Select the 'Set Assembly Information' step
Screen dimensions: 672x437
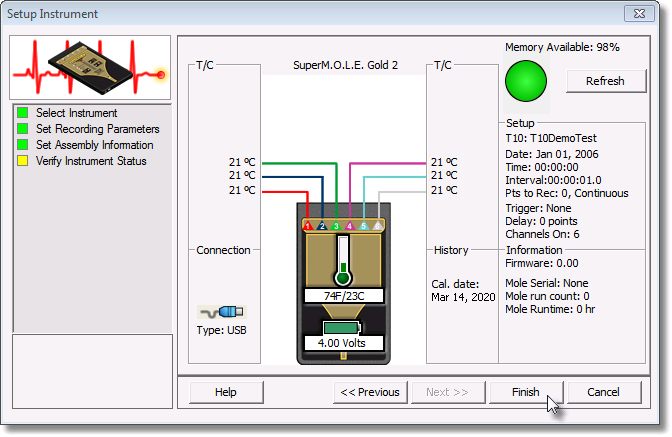(x=95, y=145)
